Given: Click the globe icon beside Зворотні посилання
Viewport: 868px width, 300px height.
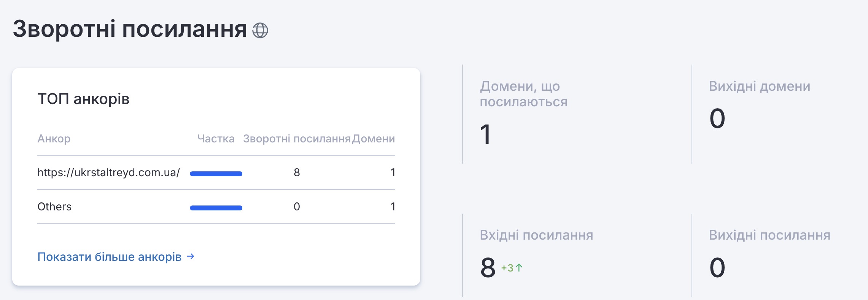Looking at the screenshot, I should [260, 30].
